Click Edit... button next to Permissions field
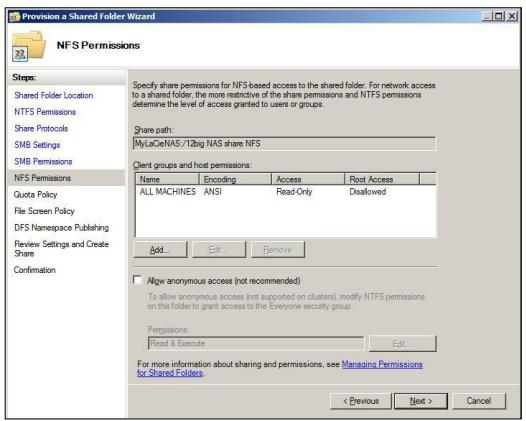The image size is (526, 421). 402,344
